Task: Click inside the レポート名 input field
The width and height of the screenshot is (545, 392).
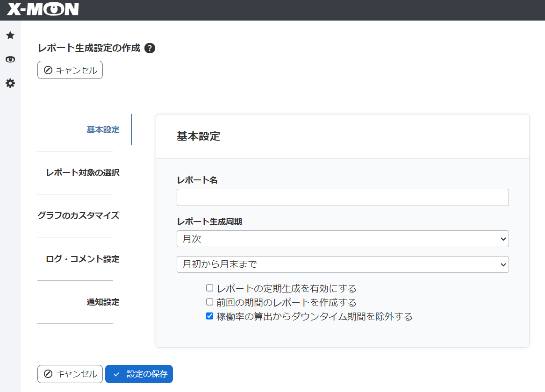Action: [x=343, y=197]
